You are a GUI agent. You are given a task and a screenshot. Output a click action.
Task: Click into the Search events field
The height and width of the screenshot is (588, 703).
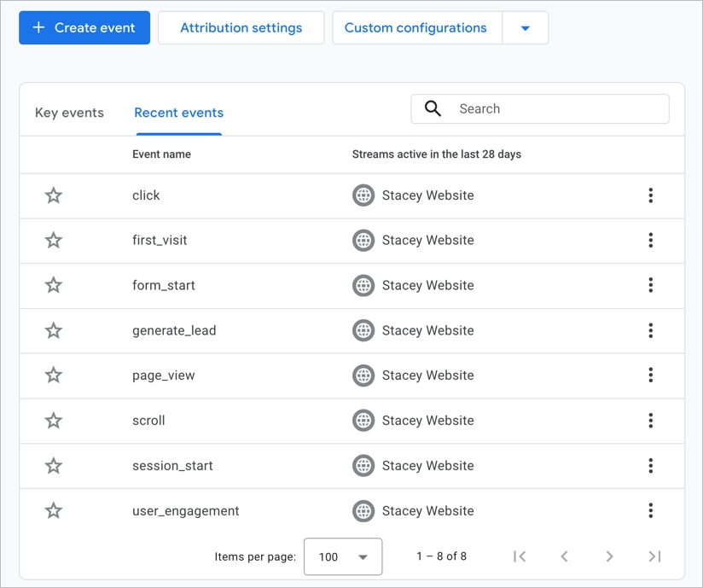click(555, 109)
